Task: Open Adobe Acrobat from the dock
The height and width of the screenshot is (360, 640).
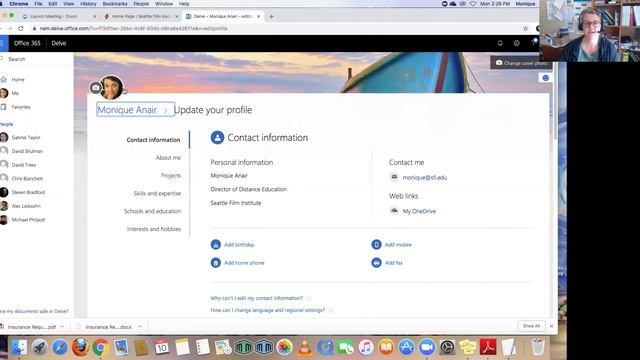Action: coord(488,347)
